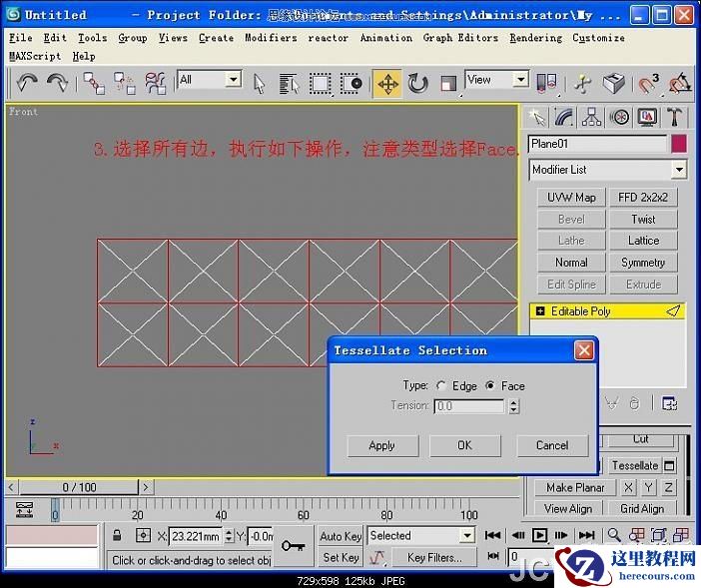
Task: Open the Modifiers menu
Action: (271, 38)
